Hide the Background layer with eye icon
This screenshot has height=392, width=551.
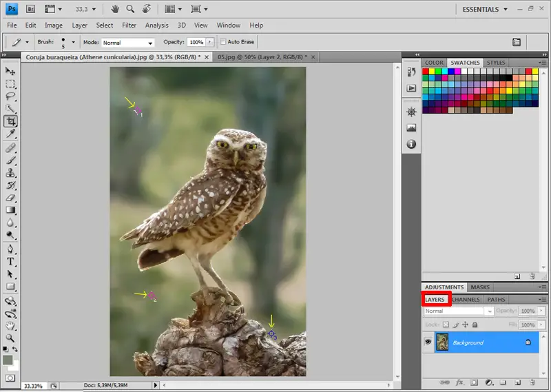click(428, 342)
